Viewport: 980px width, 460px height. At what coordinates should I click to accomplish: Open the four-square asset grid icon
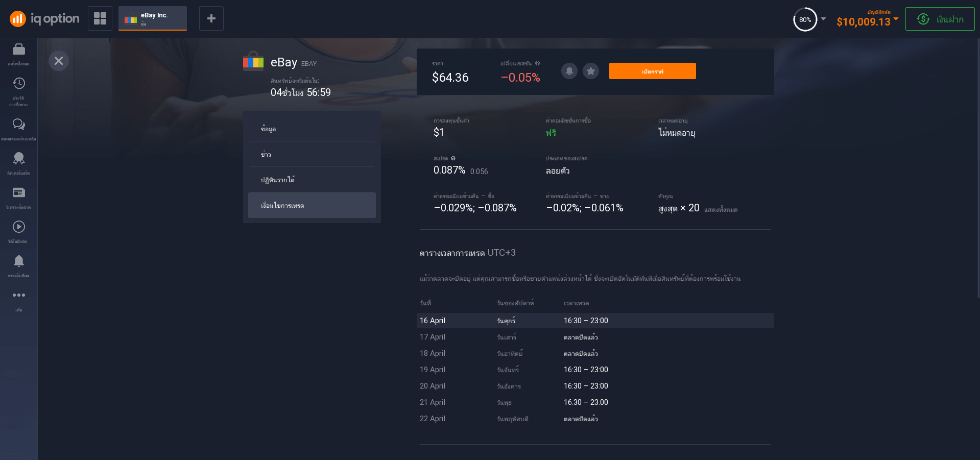click(x=100, y=18)
